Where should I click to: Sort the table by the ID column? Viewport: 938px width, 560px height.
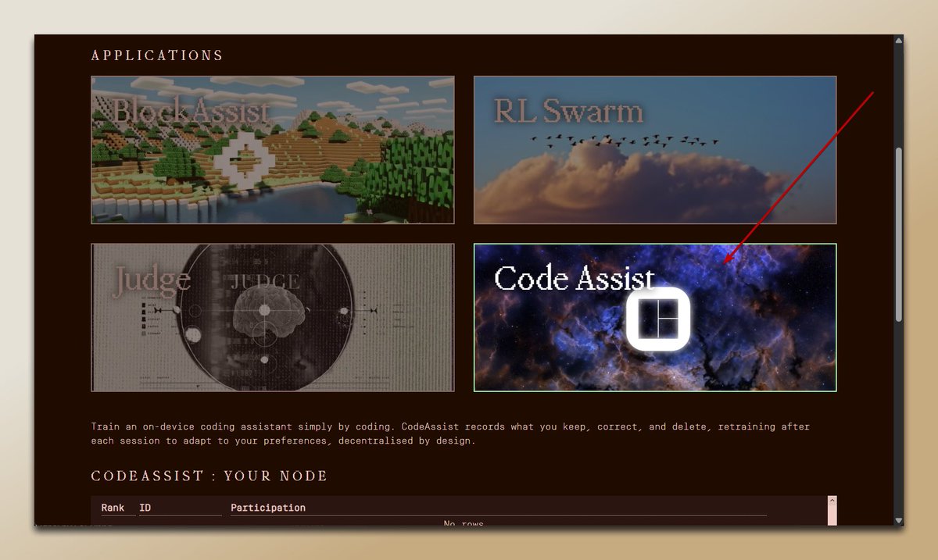[145, 507]
